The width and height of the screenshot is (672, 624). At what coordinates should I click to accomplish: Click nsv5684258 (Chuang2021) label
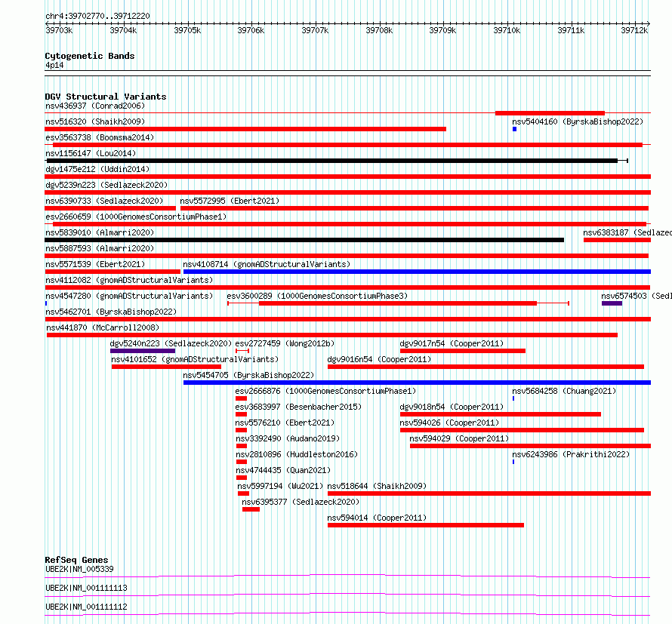tap(564, 391)
